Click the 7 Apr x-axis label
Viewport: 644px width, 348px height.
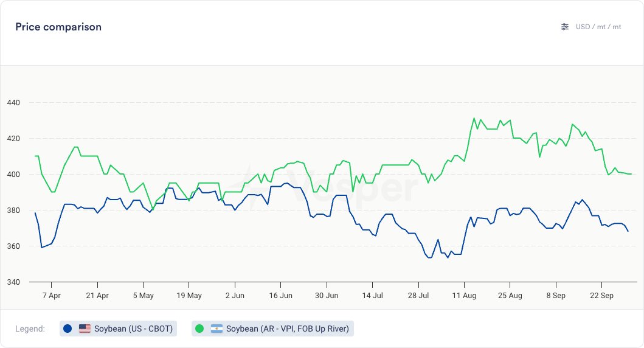[51, 296]
